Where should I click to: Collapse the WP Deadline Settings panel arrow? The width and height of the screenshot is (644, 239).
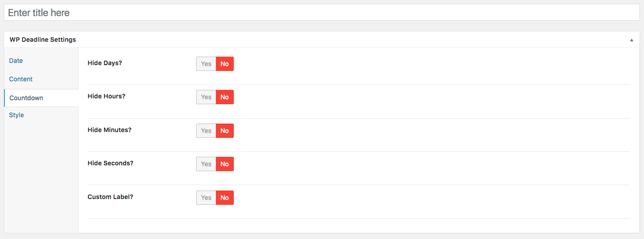point(631,40)
